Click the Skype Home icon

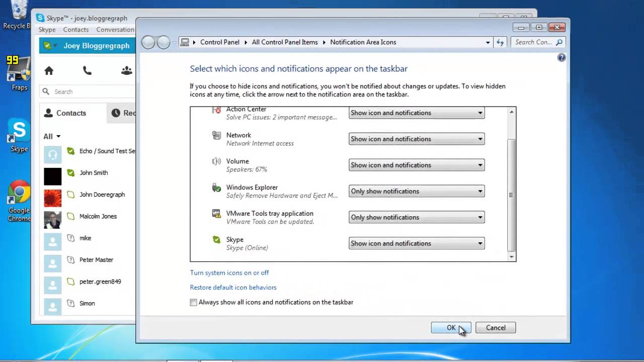49,71
